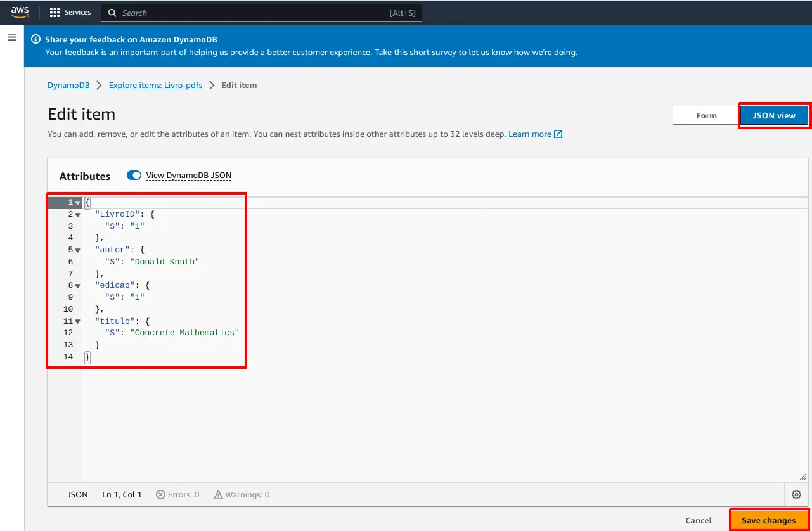Viewport: 812px width, 531px height.
Task: Open the Services grid menu
Action: (x=55, y=12)
